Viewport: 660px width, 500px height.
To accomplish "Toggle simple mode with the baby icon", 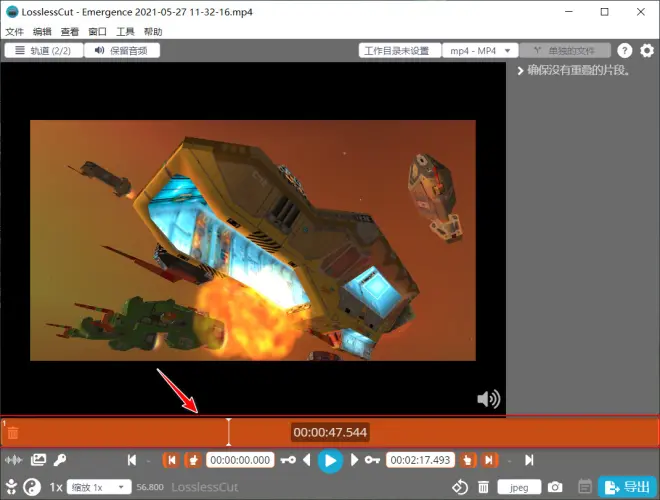I will tap(11, 487).
